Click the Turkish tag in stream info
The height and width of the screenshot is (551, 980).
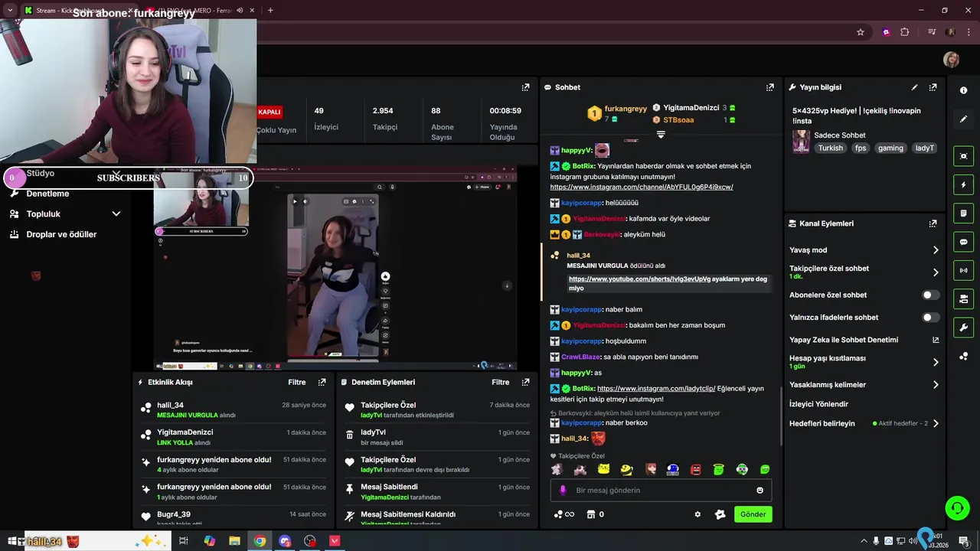pos(830,148)
